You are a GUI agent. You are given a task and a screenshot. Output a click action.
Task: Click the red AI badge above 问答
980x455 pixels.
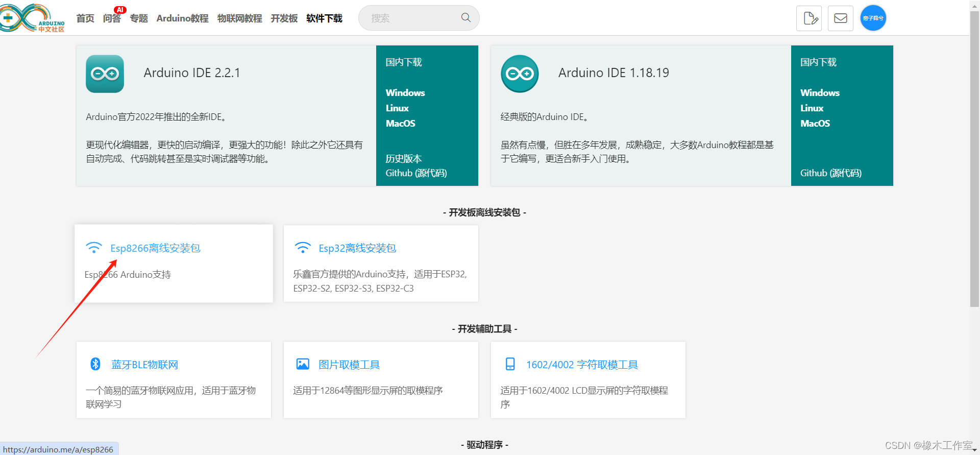[120, 10]
